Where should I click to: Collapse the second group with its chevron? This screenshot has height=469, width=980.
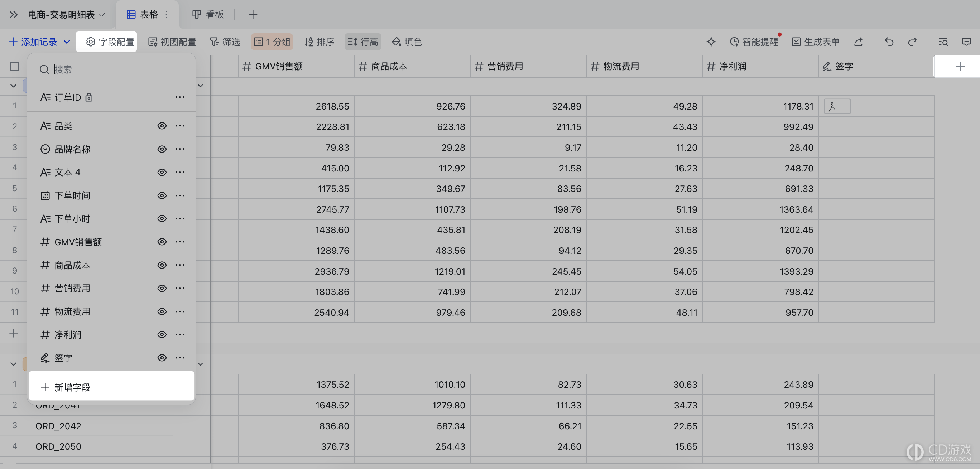13,364
